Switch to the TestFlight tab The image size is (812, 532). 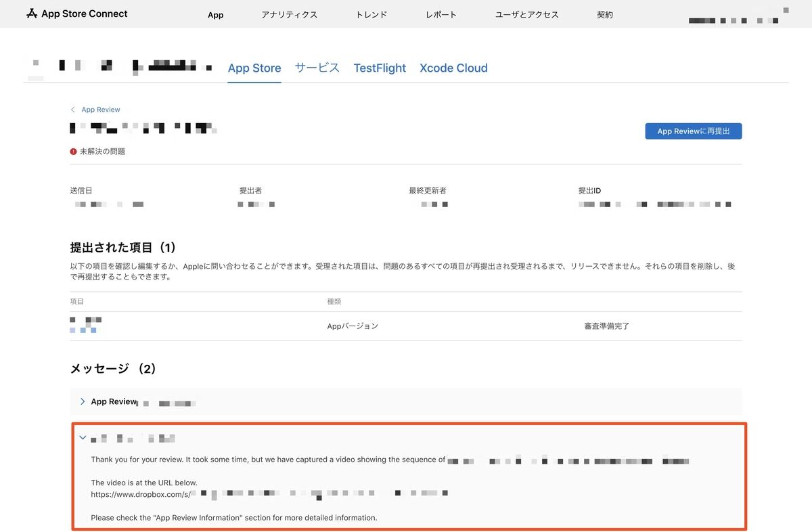[380, 68]
